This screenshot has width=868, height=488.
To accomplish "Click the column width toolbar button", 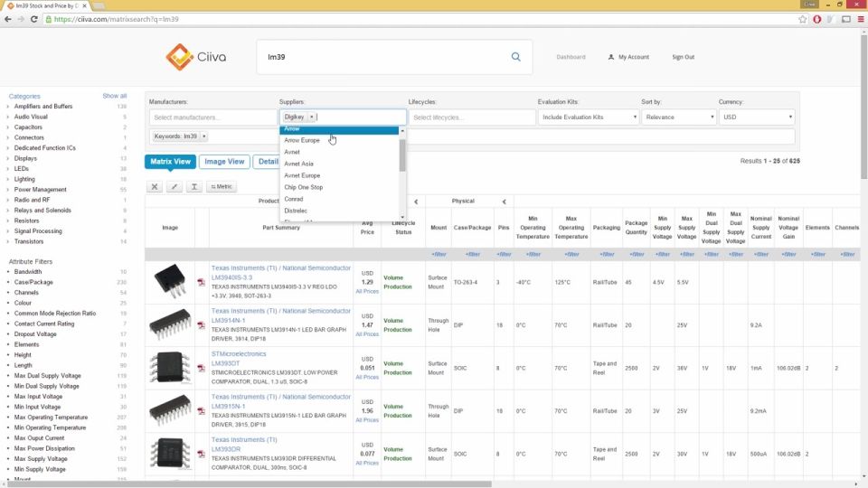I will (194, 186).
